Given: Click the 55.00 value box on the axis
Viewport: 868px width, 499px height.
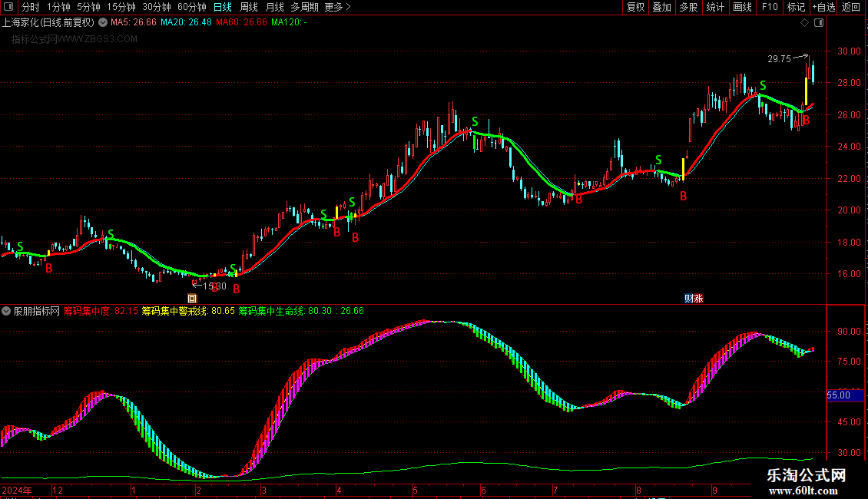Looking at the screenshot, I should 845,395.
